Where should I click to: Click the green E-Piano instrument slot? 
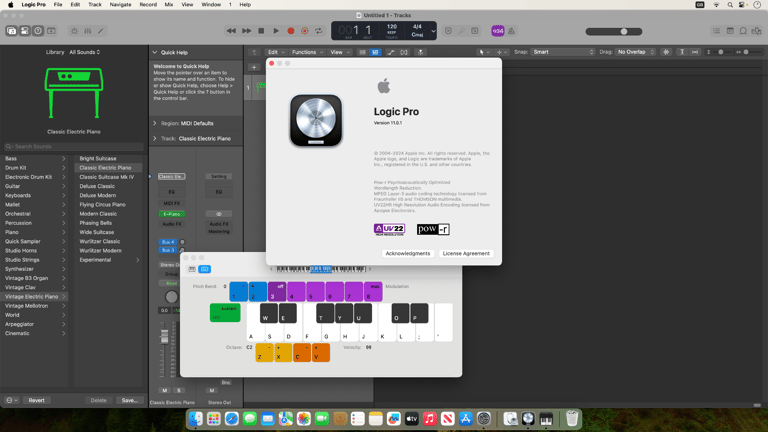171,214
